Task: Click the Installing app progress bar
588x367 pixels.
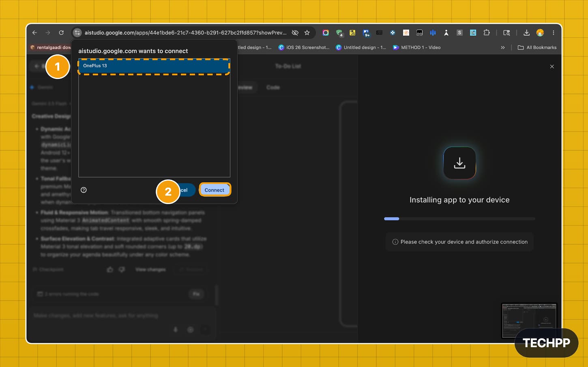Action: tap(459, 219)
